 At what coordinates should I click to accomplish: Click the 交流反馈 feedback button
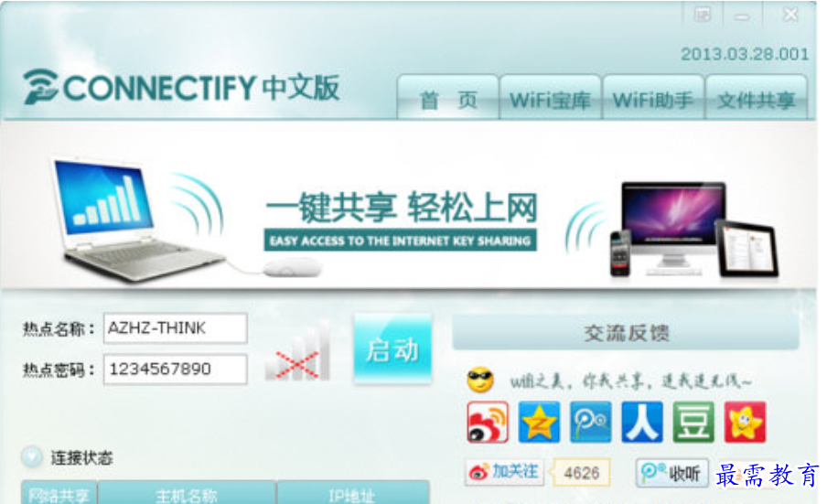(x=626, y=333)
